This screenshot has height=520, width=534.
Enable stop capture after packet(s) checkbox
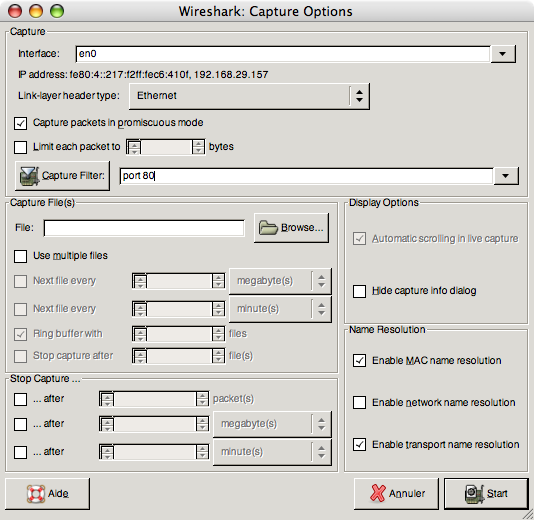click(20, 399)
